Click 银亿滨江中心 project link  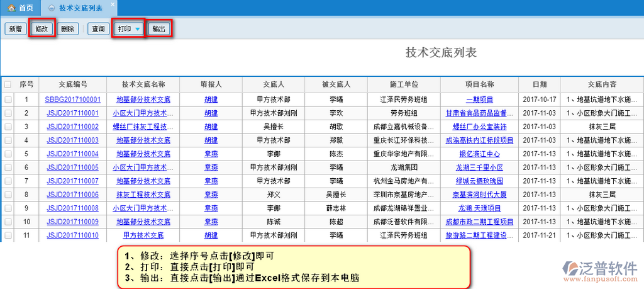[x=479, y=154]
